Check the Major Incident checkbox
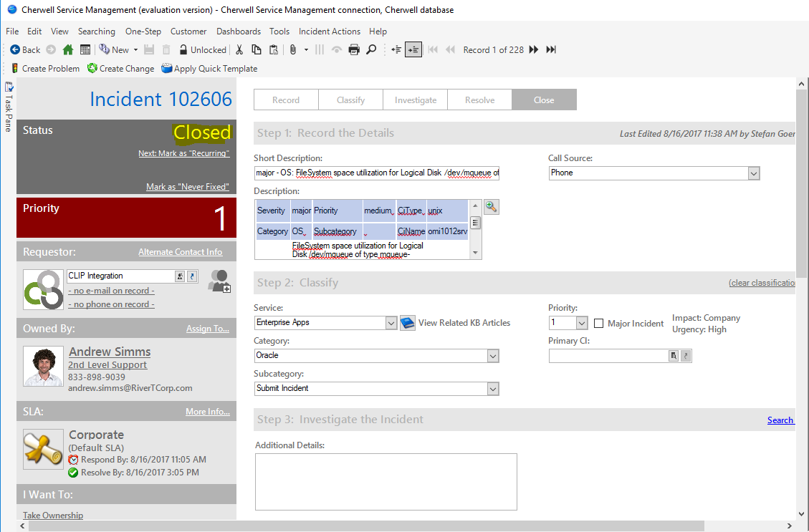809x532 pixels. (598, 323)
